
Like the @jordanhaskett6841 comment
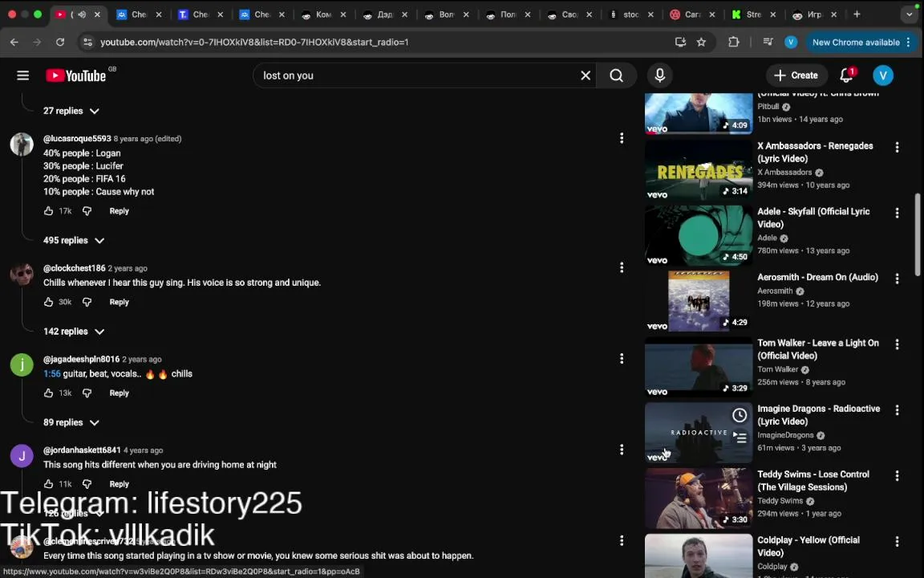tap(48, 483)
